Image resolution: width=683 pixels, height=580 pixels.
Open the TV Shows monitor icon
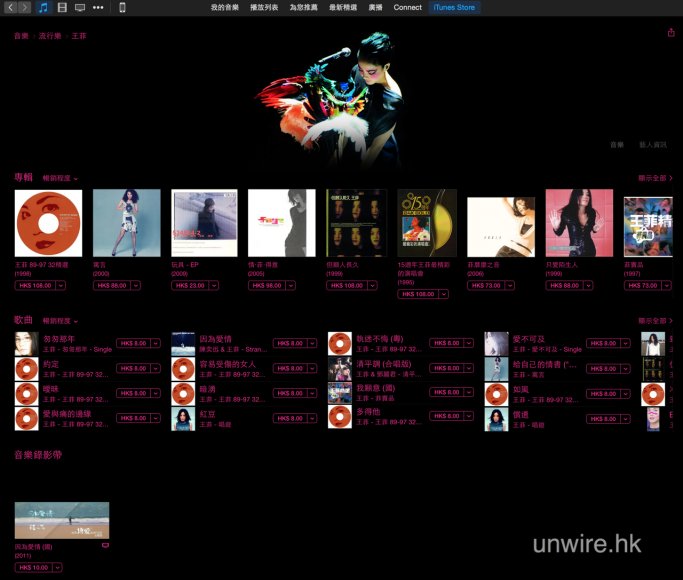[80, 7]
